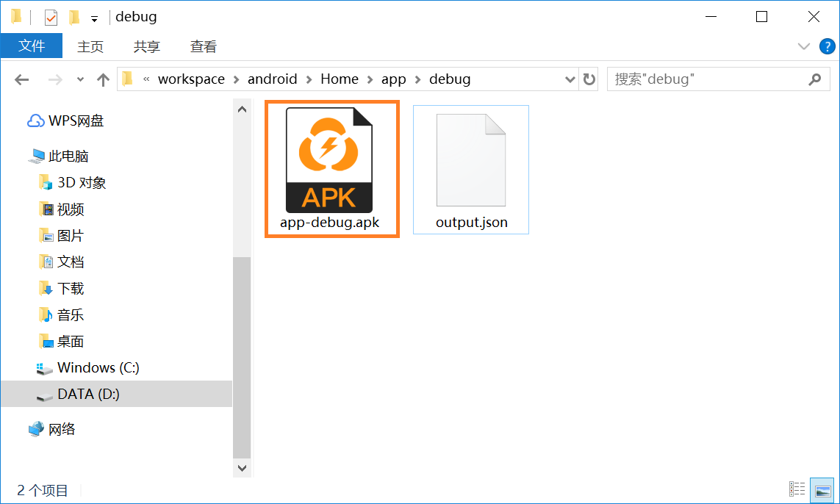Select the app-debug.apk file icon
This screenshot has height=504, width=840.
pyautogui.click(x=329, y=160)
